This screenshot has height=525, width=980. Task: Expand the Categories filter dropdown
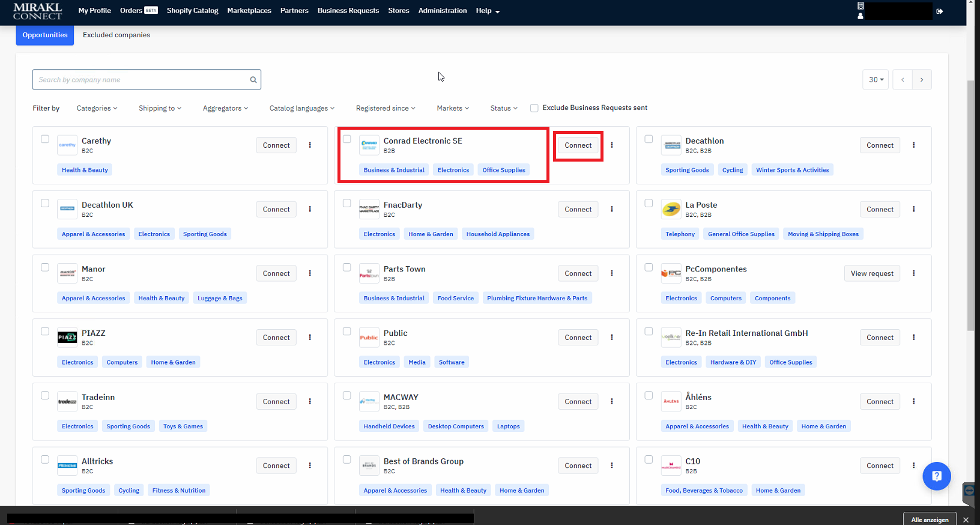point(97,109)
